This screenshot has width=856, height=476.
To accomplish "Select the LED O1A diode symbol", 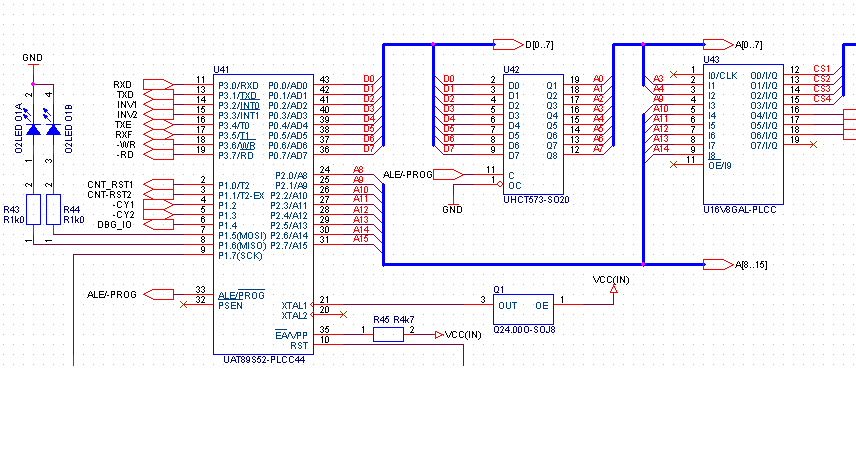I will (x=33, y=129).
